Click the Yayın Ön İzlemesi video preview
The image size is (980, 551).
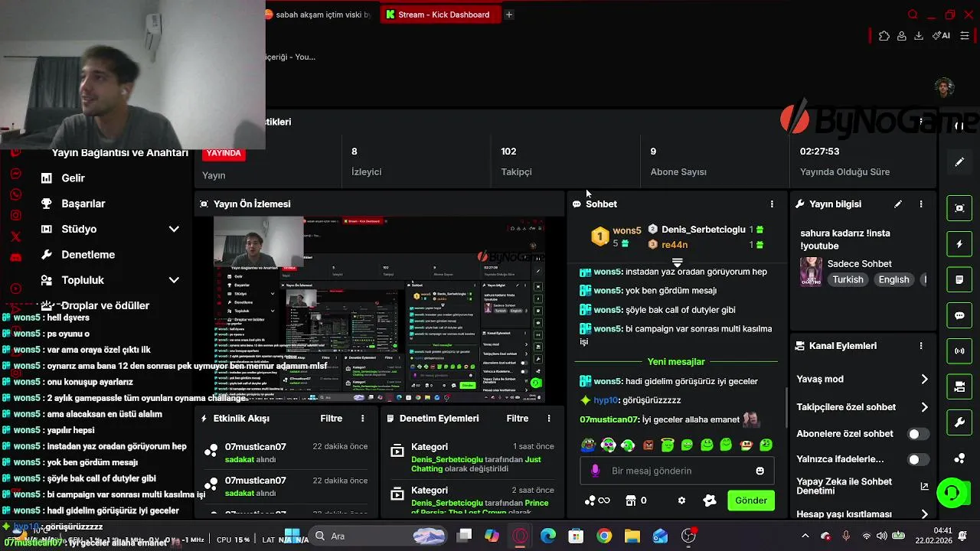coord(379,310)
